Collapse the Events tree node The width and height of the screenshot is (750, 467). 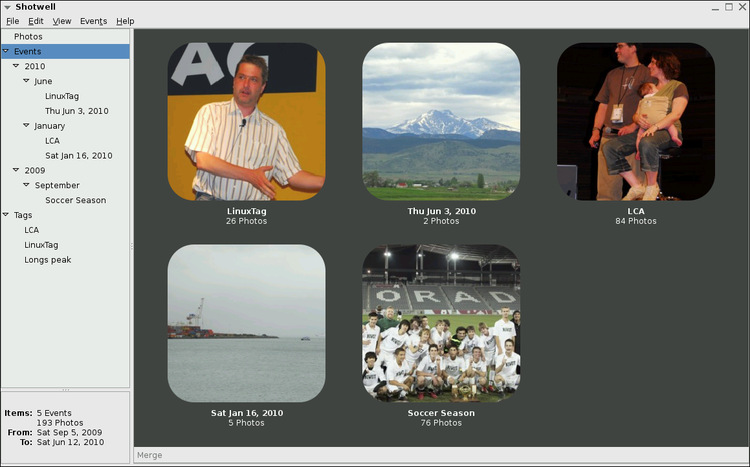(x=6, y=51)
